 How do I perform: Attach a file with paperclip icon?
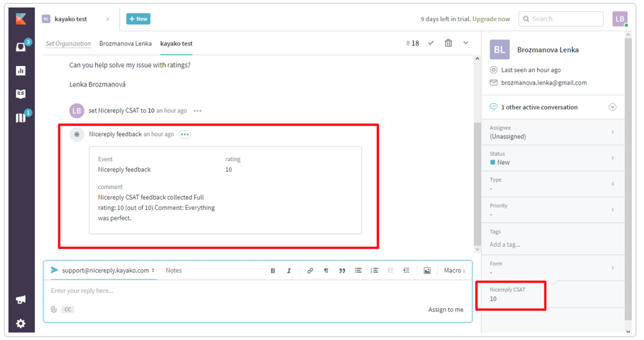tap(54, 309)
